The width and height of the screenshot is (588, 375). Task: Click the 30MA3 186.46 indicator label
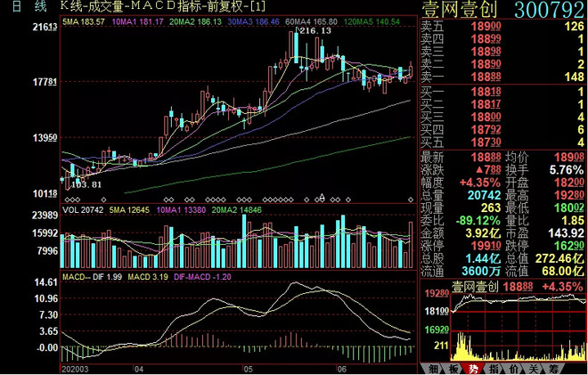pos(253,22)
